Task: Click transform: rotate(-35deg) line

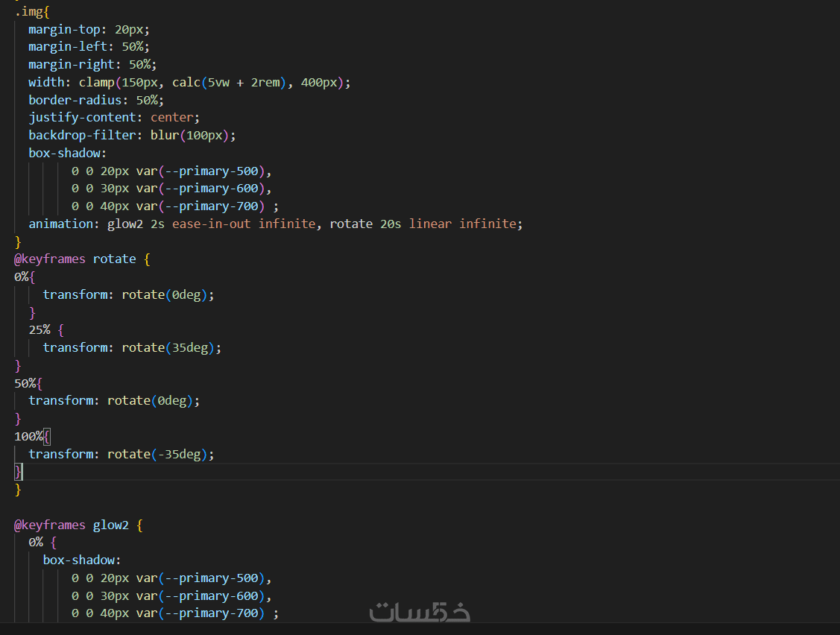Action: pyautogui.click(x=121, y=455)
